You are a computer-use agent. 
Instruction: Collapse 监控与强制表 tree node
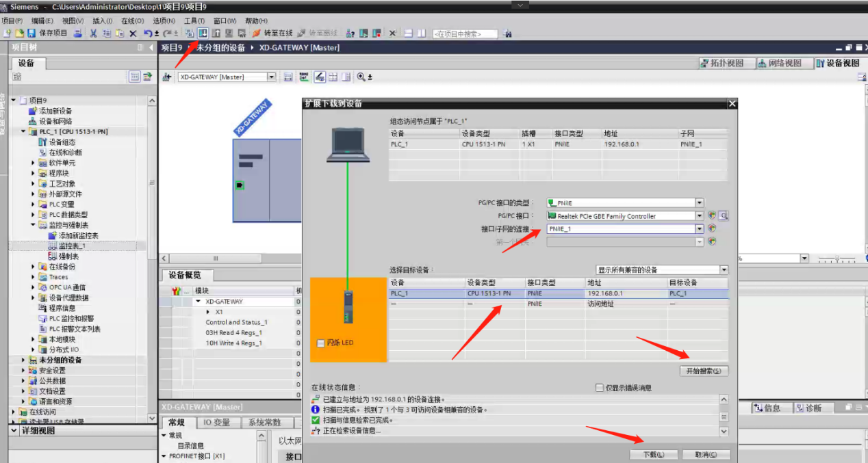click(x=34, y=225)
